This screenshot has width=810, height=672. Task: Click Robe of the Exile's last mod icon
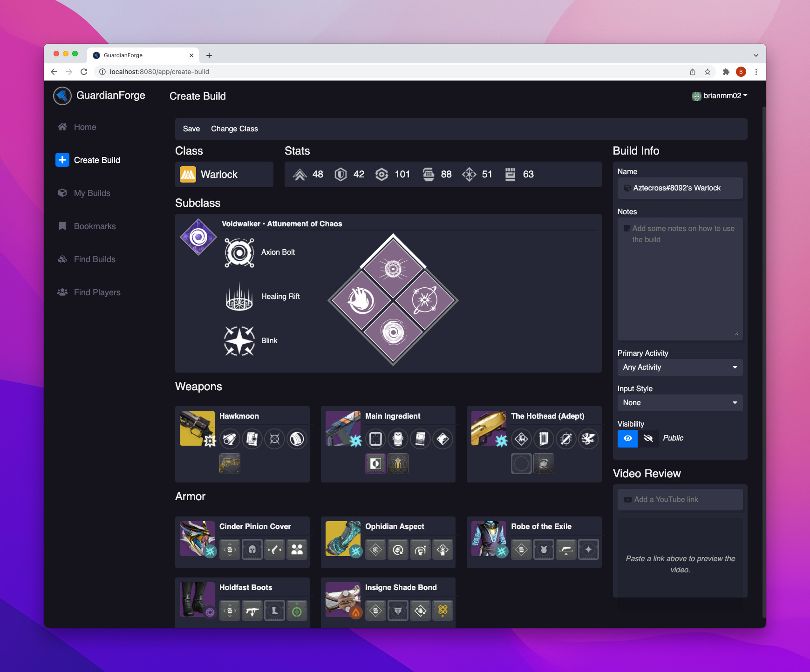[588, 550]
